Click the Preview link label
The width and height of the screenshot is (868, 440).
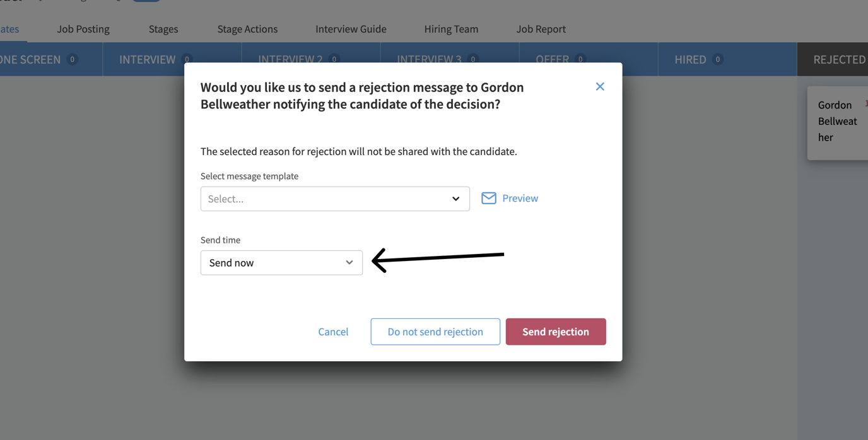(x=521, y=198)
